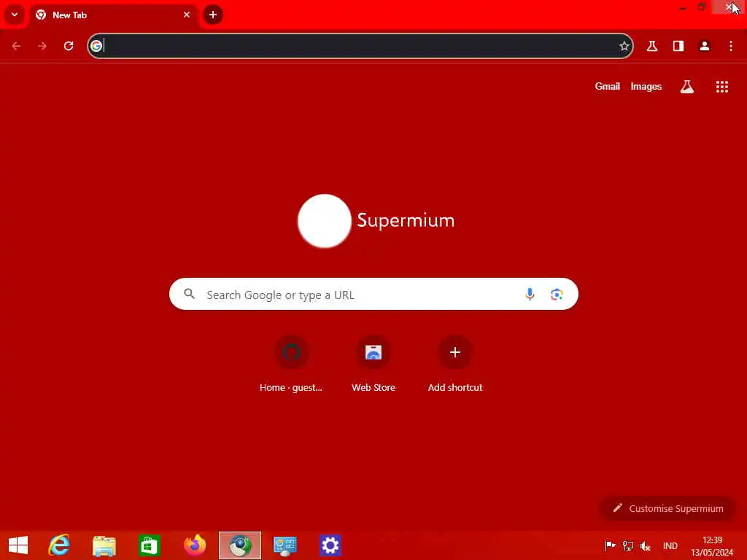This screenshot has height=560, width=747.
Task: Focus the address bar
Action: [x=360, y=46]
